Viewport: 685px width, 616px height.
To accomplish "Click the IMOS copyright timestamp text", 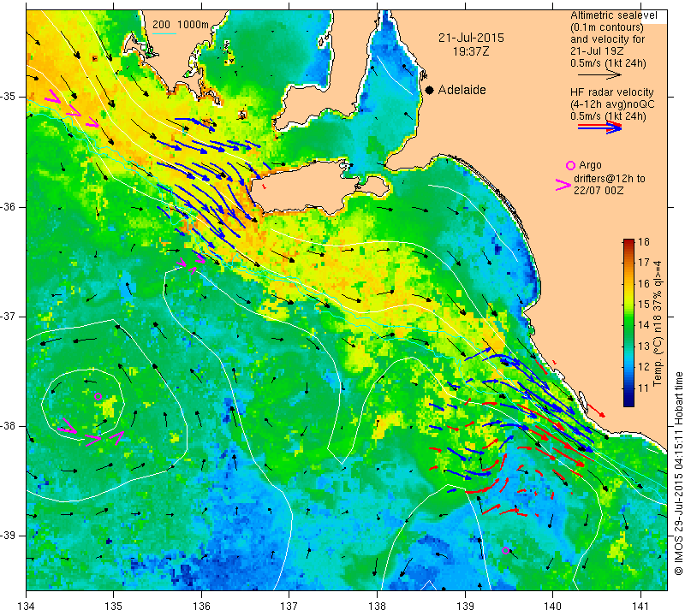I will pos(678,473).
